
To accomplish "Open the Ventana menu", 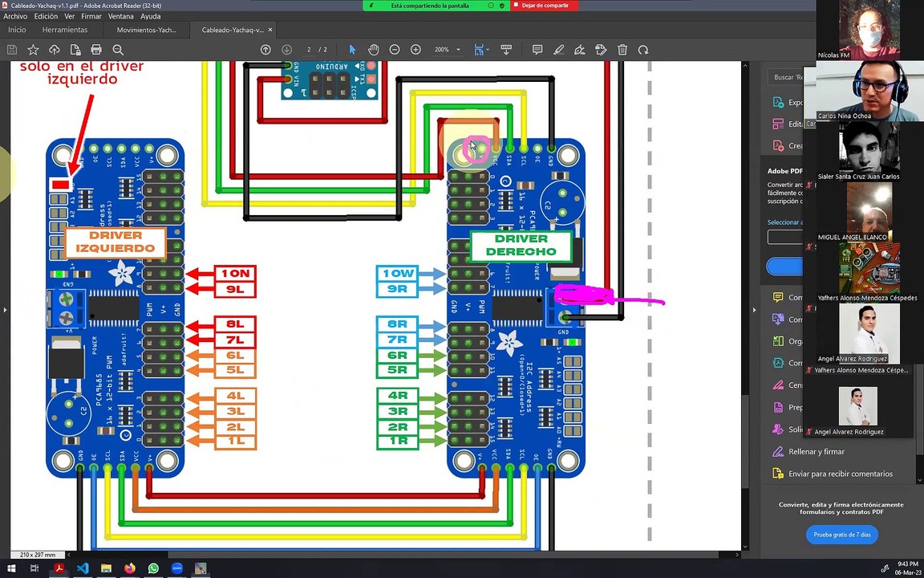I will pyautogui.click(x=121, y=17).
